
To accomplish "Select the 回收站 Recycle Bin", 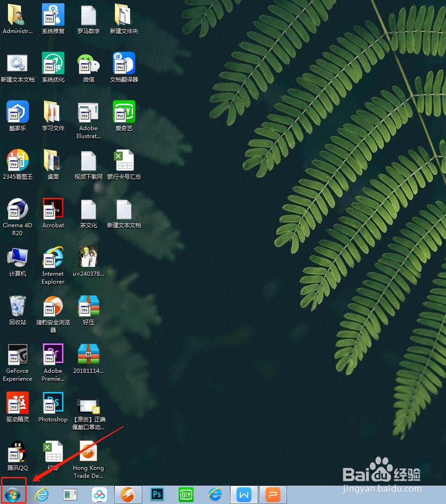I will pyautogui.click(x=18, y=310).
